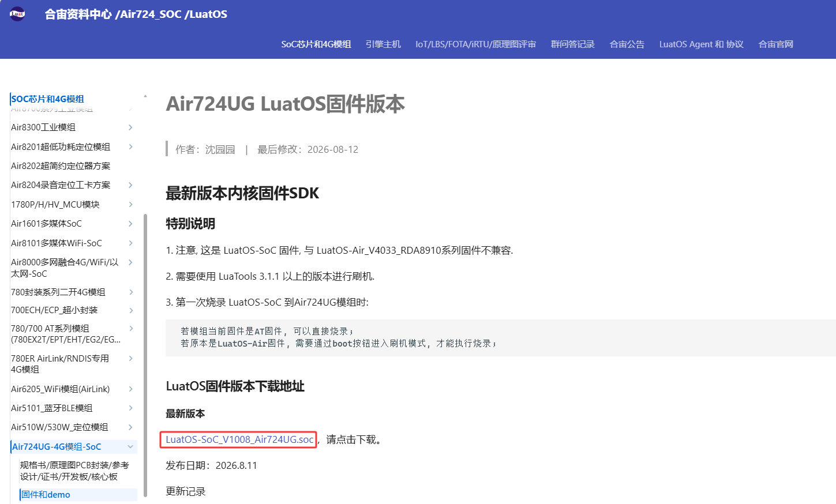Click the 最后修改：2026-08-12 text

(x=308, y=150)
